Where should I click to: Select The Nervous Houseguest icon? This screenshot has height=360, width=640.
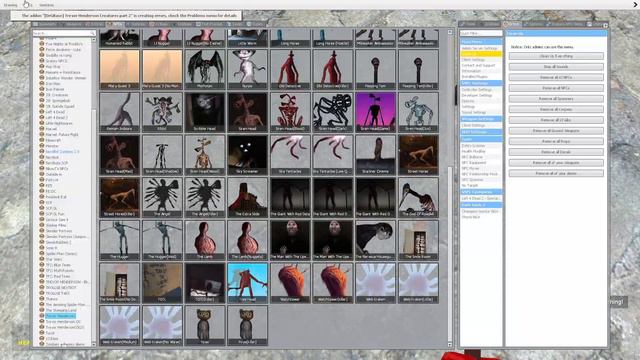point(375,240)
